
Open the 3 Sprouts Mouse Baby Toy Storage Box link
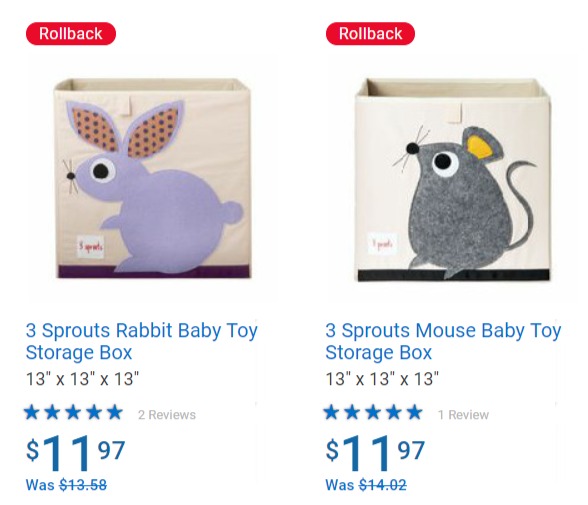[x=443, y=341]
